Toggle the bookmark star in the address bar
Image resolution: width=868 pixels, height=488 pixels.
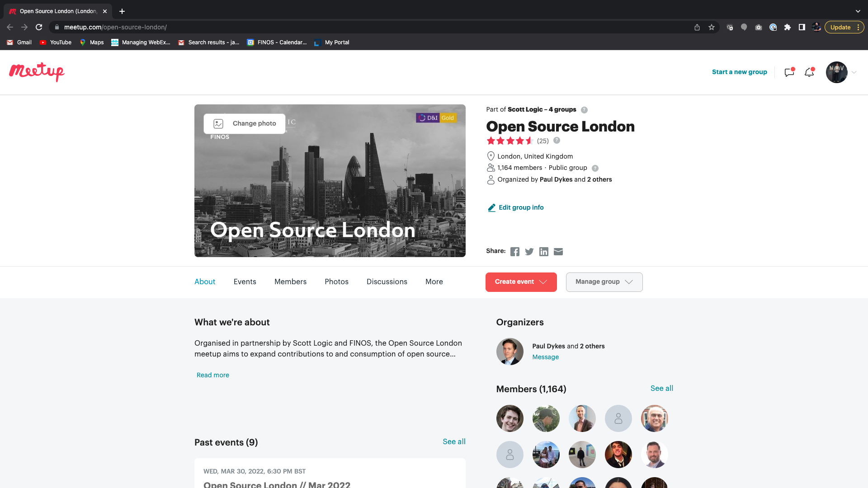point(712,27)
